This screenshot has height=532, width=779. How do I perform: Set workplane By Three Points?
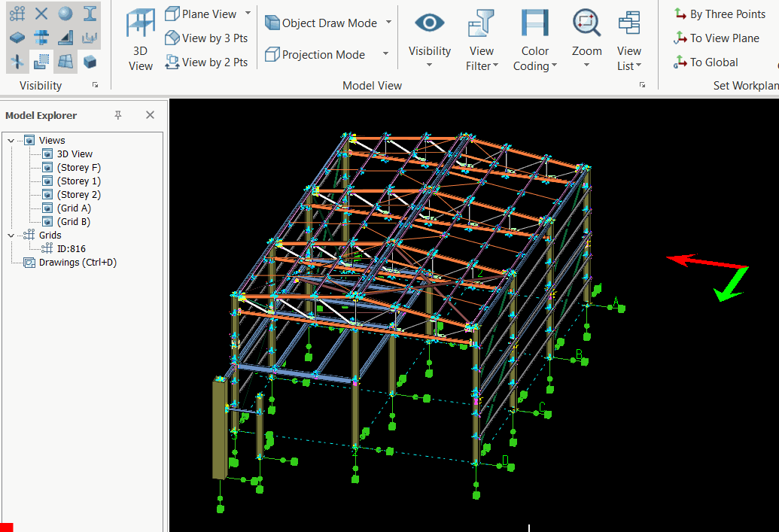pos(720,14)
